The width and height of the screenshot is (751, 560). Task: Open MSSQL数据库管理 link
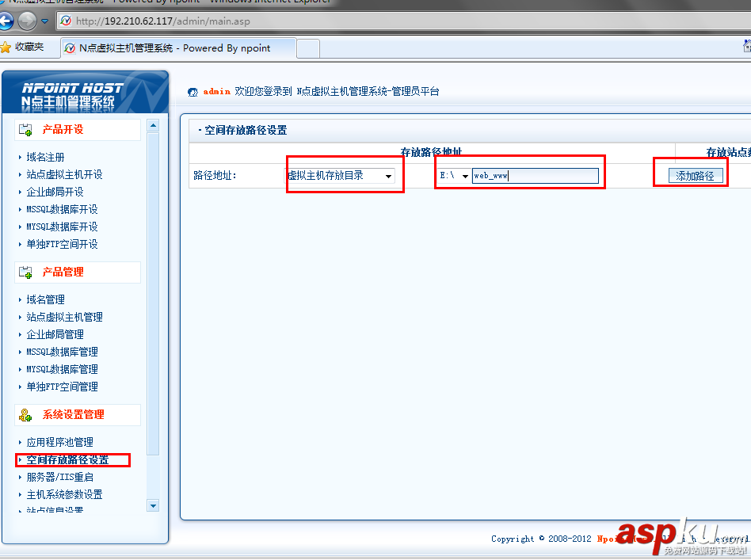pos(62,352)
